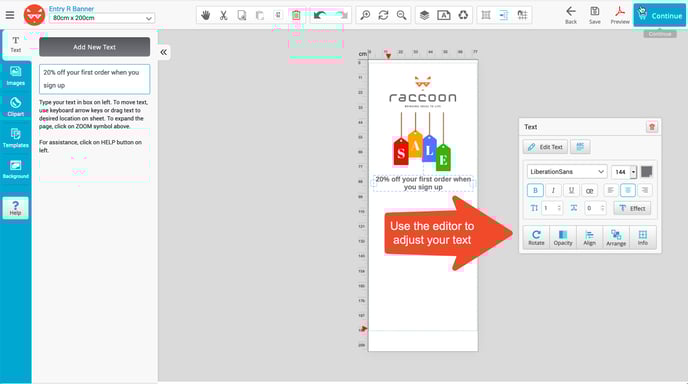The width and height of the screenshot is (688, 384).
Task: Undo the last action
Action: tap(319, 15)
